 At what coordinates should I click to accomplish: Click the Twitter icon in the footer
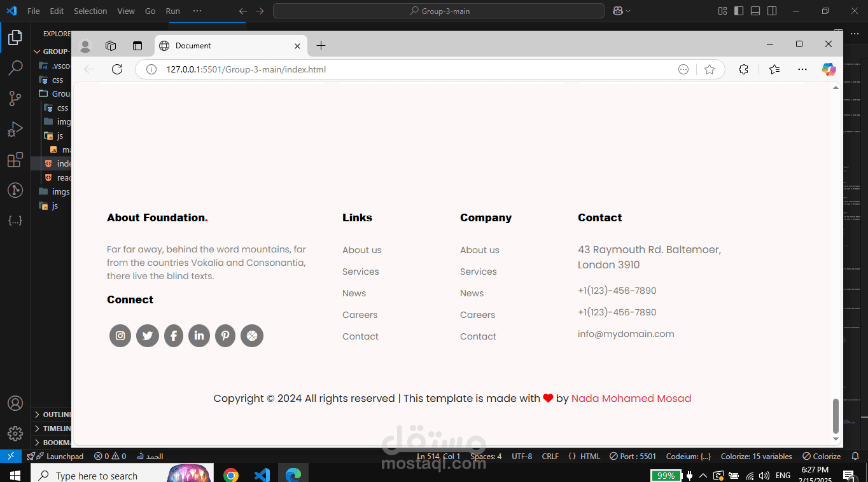pos(148,336)
